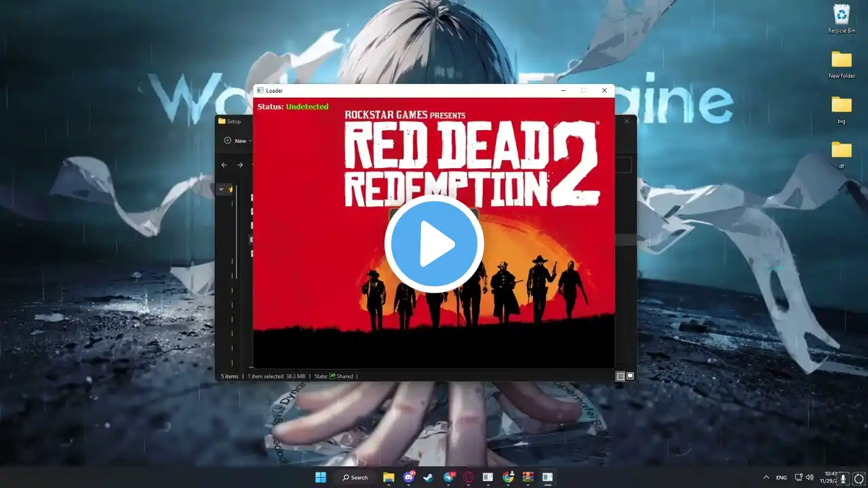Click the Loader window title icon
868x488 pixels.
[260, 90]
